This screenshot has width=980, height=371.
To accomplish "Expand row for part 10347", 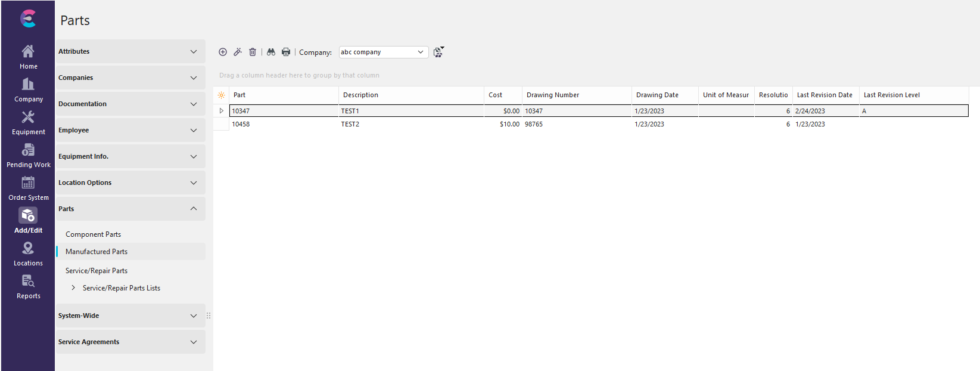I will [x=221, y=111].
